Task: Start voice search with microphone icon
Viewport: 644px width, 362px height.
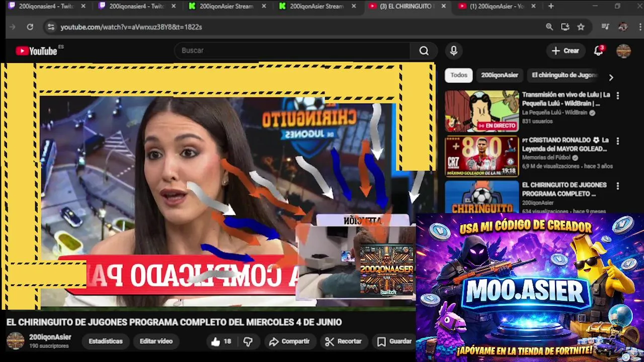Action: 454,51
